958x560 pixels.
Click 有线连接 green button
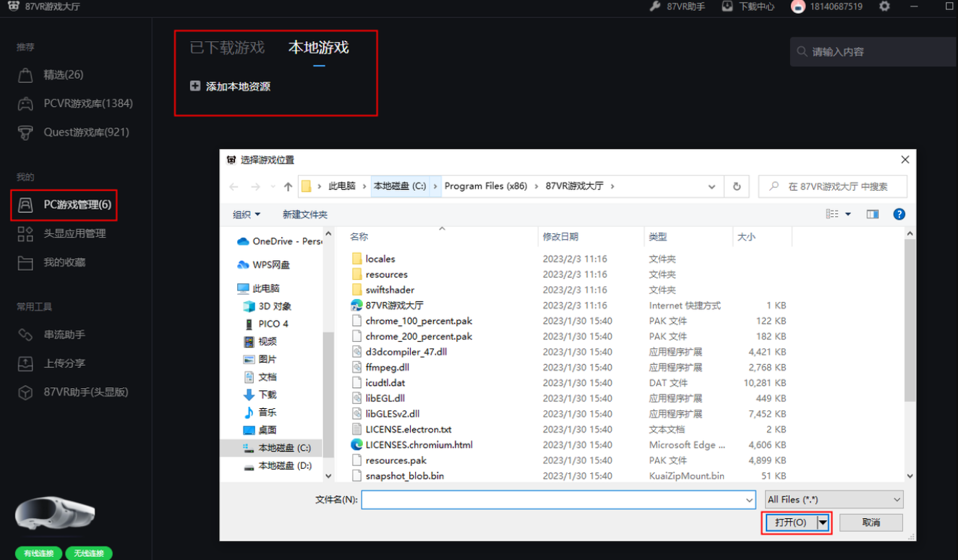(x=38, y=553)
